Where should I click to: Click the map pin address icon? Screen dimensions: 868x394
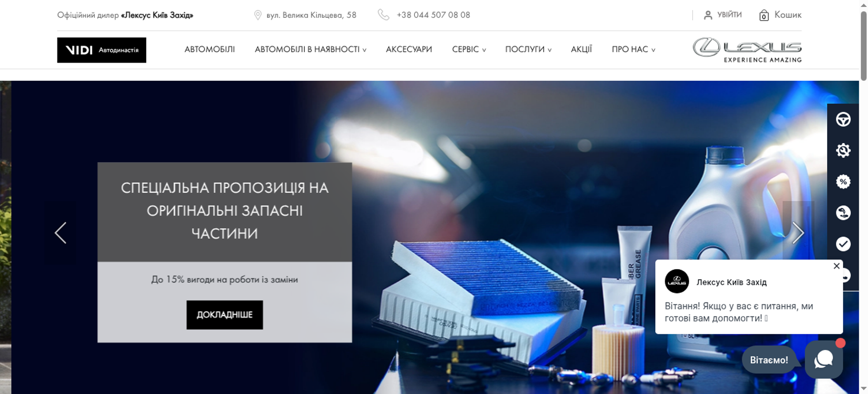[257, 15]
